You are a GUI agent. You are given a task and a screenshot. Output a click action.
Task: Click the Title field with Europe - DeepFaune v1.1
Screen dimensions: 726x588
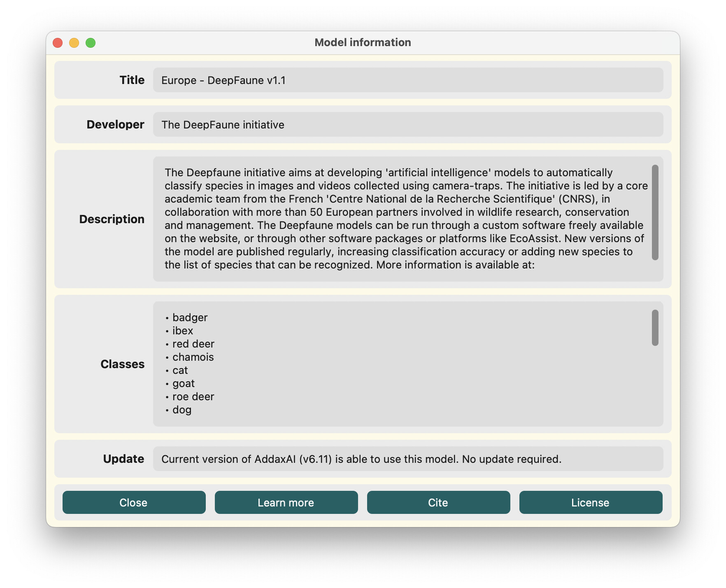pyautogui.click(x=408, y=80)
